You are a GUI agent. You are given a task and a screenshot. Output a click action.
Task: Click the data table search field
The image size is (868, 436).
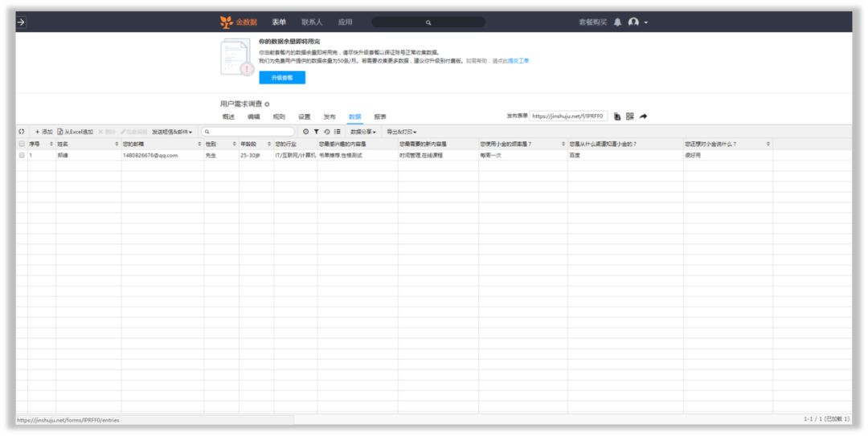tap(248, 132)
